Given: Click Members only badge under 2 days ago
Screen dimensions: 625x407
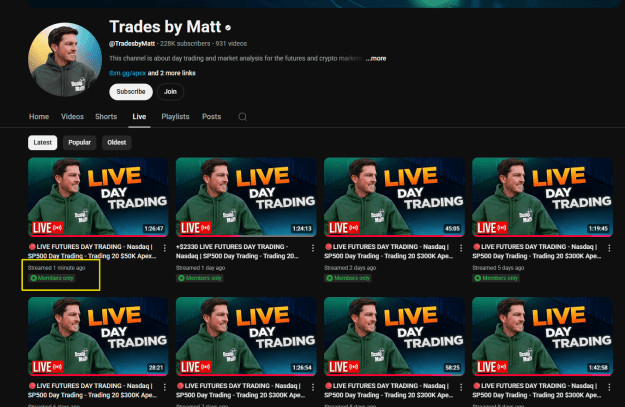Looking at the screenshot, I should [348, 278].
